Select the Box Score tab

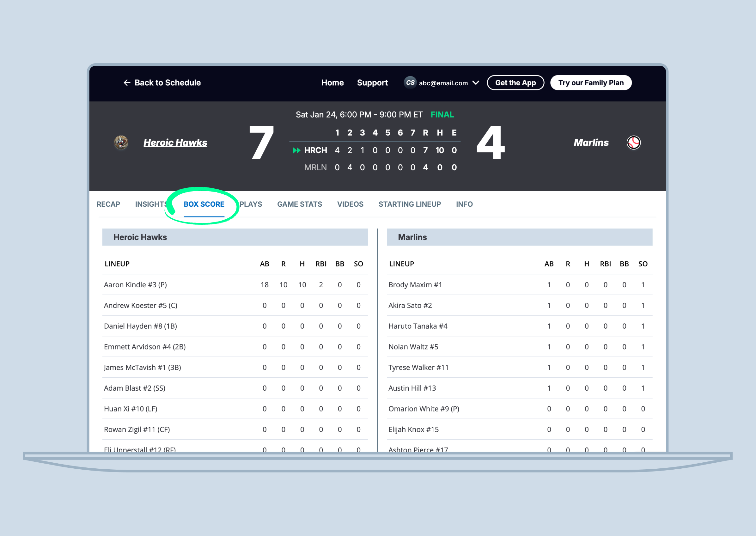[204, 204]
